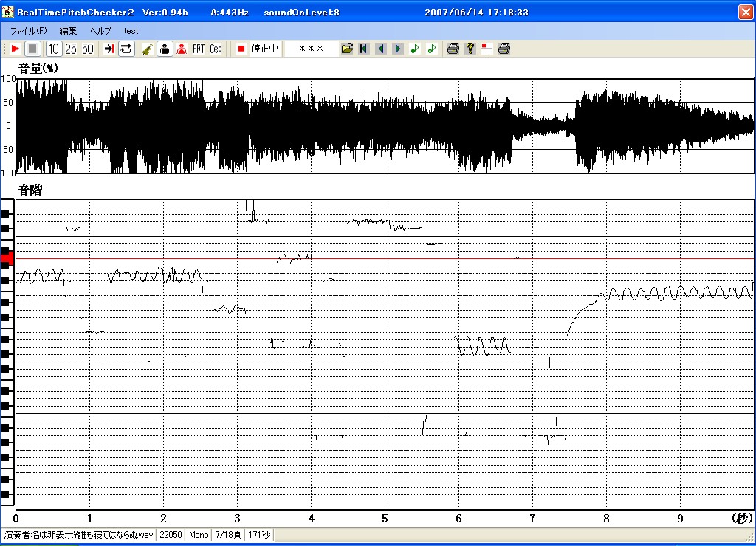
Task: Select the 25 time-scale toggle
Action: pyautogui.click(x=71, y=49)
